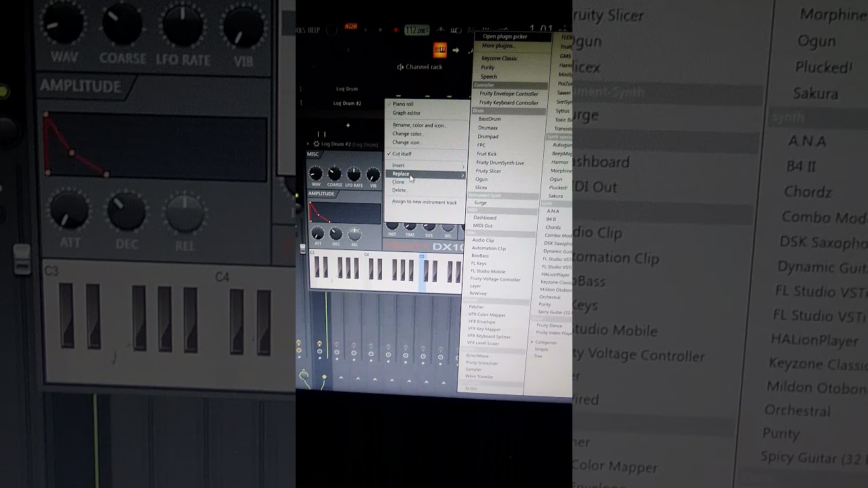Select Drumaxx plugin
This screenshot has height=488, width=868.
coord(488,128)
